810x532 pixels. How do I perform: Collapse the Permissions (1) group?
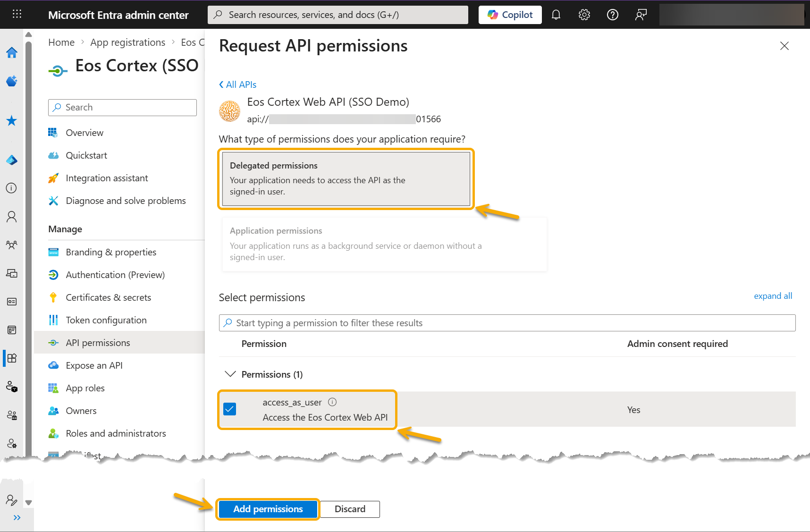point(230,374)
